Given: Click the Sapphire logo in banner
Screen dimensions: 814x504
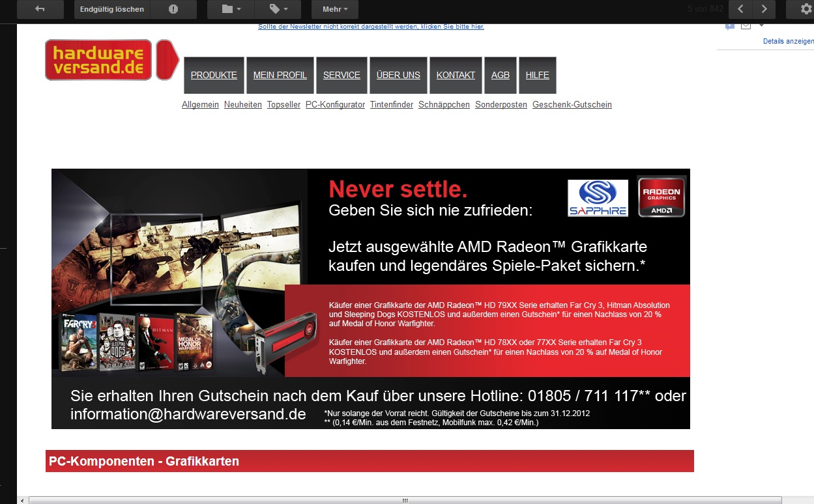Looking at the screenshot, I should click(x=598, y=198).
